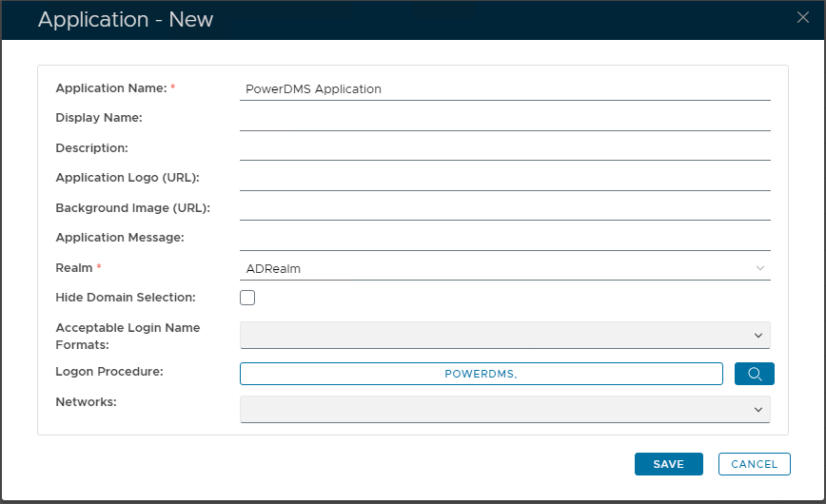The height and width of the screenshot is (504, 826).
Task: Click the "Realm" field label
Action: 74,268
